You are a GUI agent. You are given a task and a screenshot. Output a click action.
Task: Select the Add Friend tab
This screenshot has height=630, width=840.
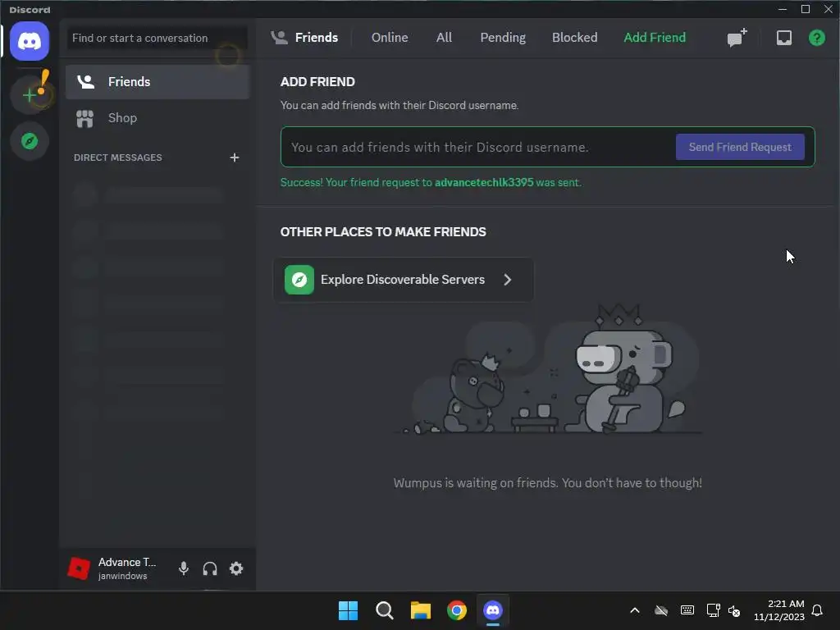coord(655,38)
